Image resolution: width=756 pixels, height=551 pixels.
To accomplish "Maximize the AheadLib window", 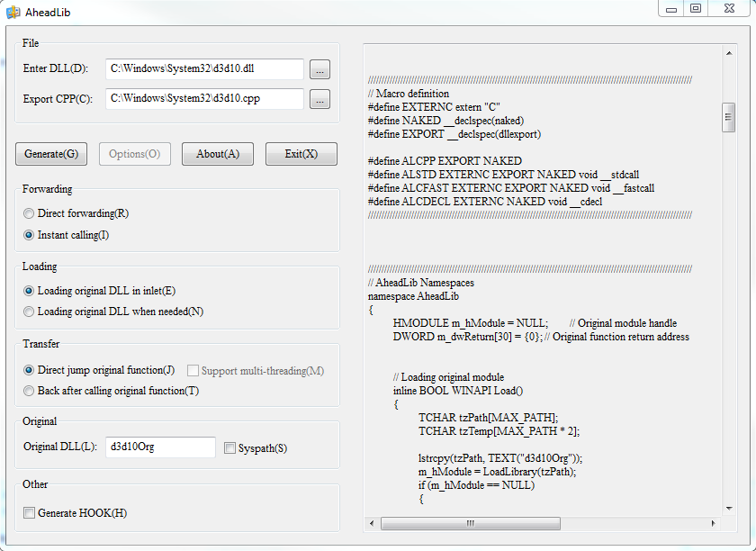I will click(695, 9).
